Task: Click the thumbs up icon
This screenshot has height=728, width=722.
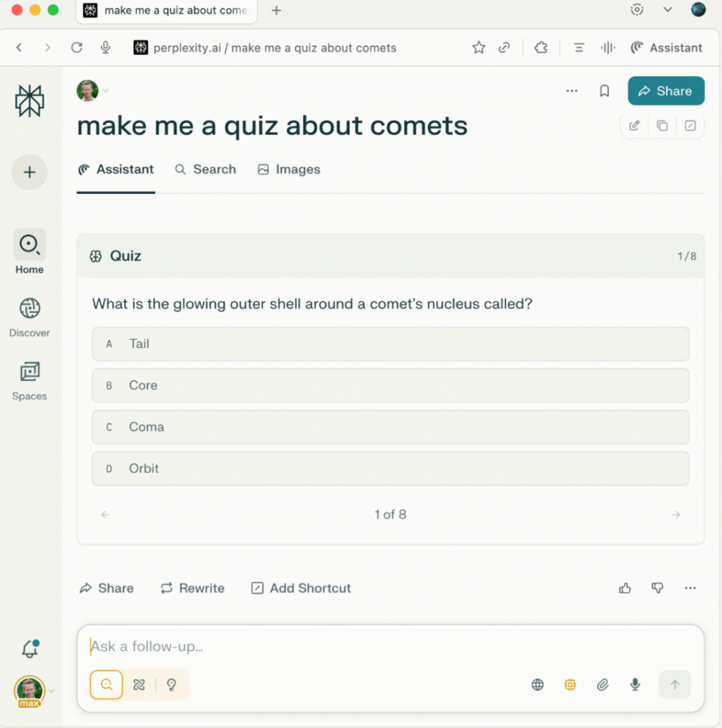Action: pos(625,588)
